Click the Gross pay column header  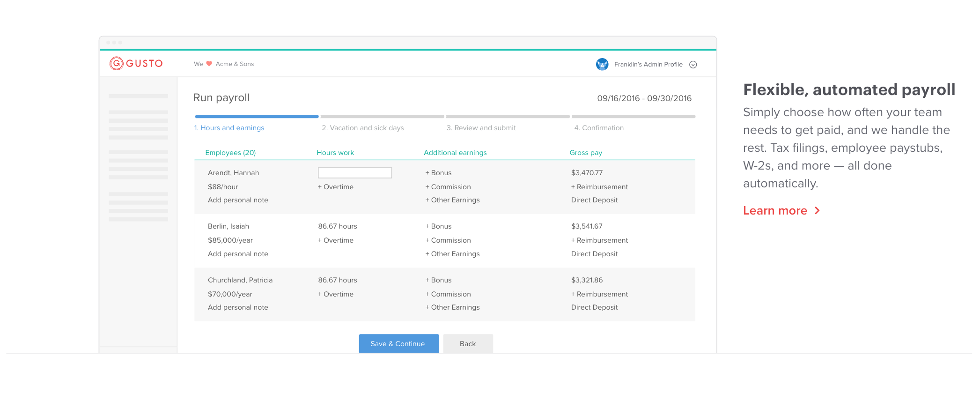(x=586, y=153)
